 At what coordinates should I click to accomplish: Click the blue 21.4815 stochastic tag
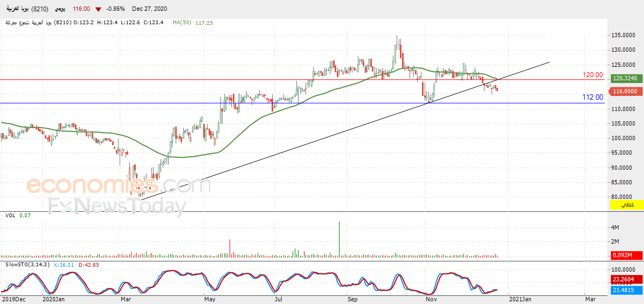[x=627, y=290]
